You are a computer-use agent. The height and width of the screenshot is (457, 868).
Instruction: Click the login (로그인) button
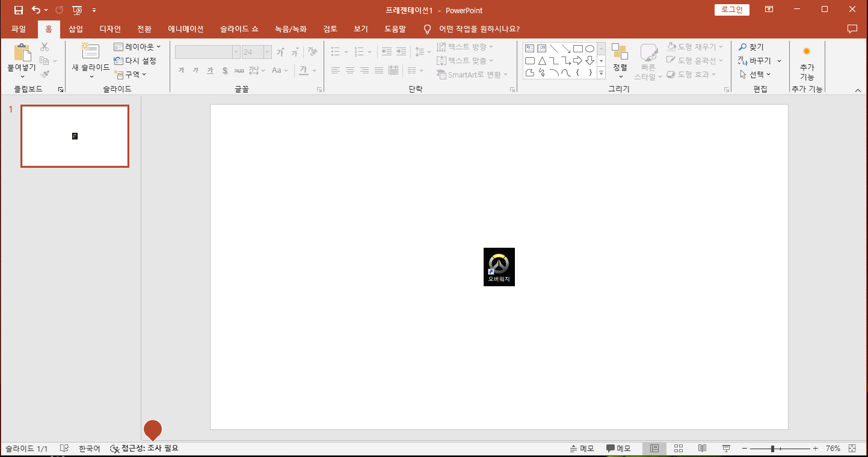pyautogui.click(x=732, y=10)
